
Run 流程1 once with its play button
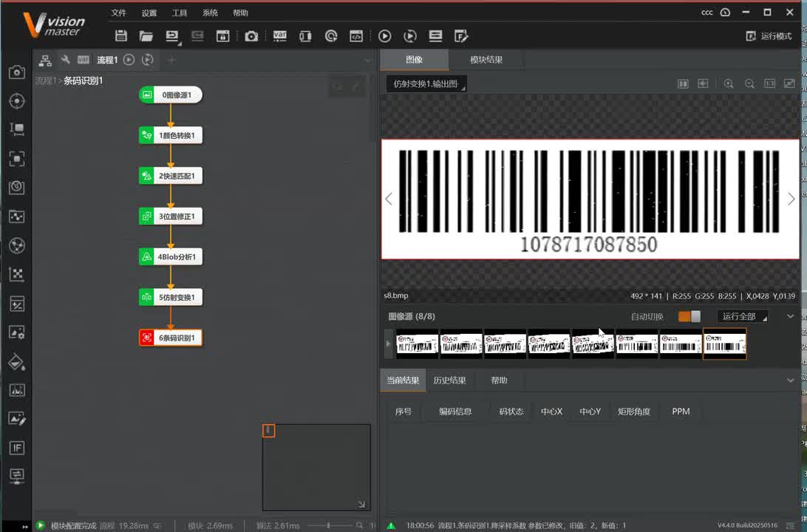click(x=129, y=60)
